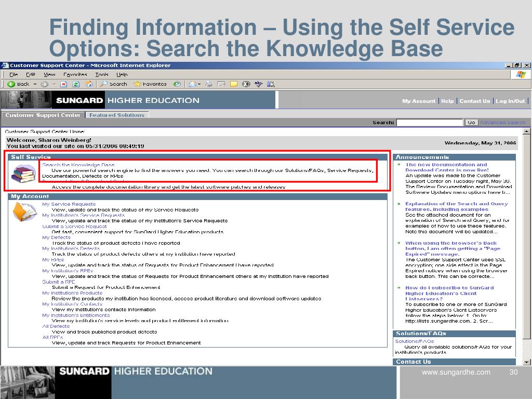Click the Windows flag logo in the browser corner

pyautogui.click(x=521, y=74)
